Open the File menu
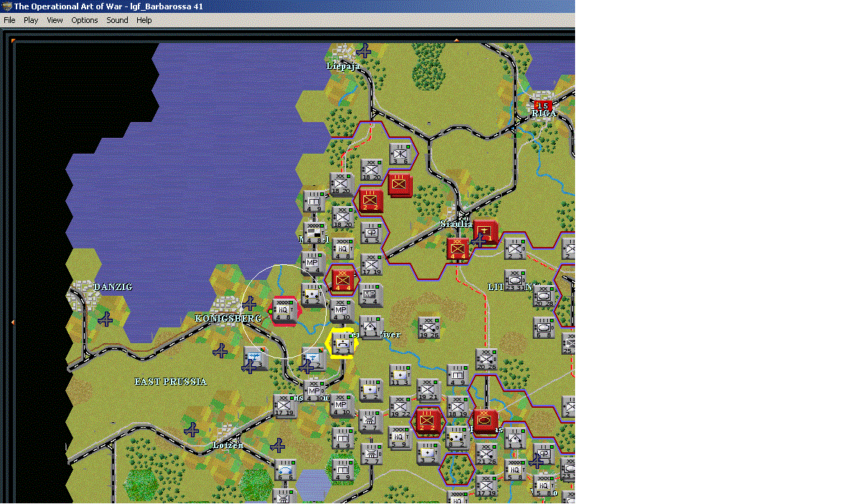 pyautogui.click(x=9, y=20)
